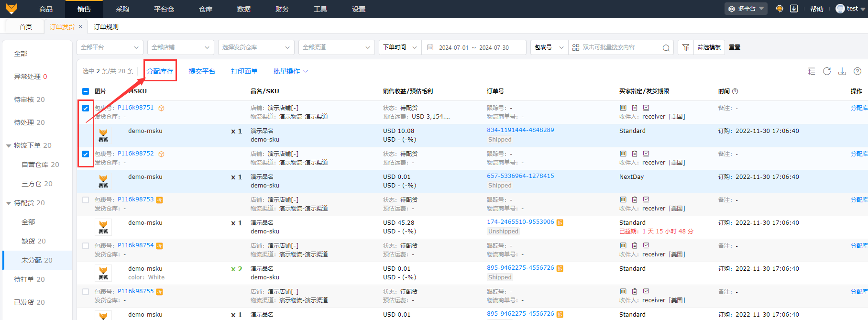Open the 采购 top menu
This screenshot has height=320, width=868.
122,9
